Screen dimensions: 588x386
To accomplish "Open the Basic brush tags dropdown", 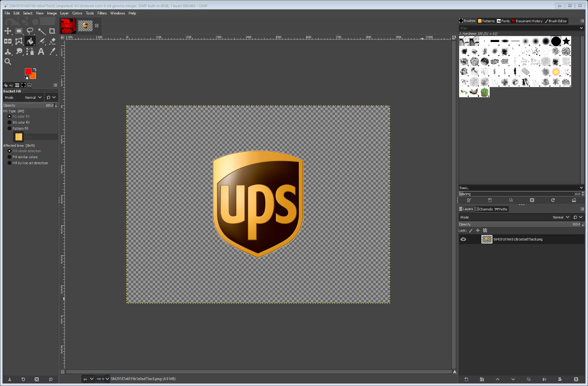I will [x=581, y=188].
